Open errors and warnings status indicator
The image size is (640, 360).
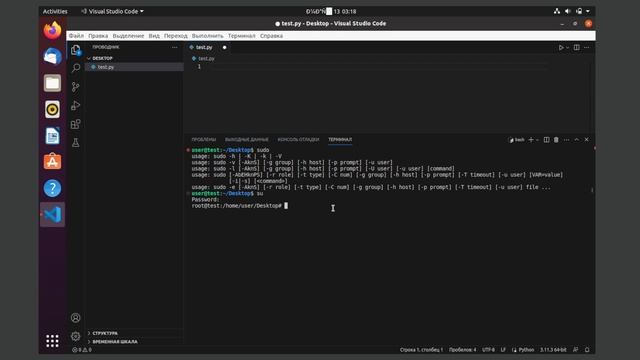coord(82,350)
